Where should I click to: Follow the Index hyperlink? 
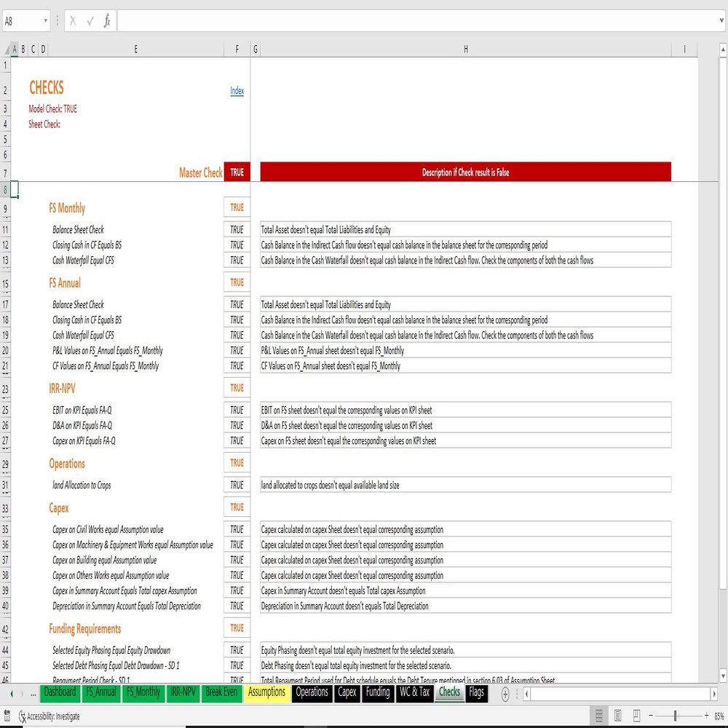[237, 90]
